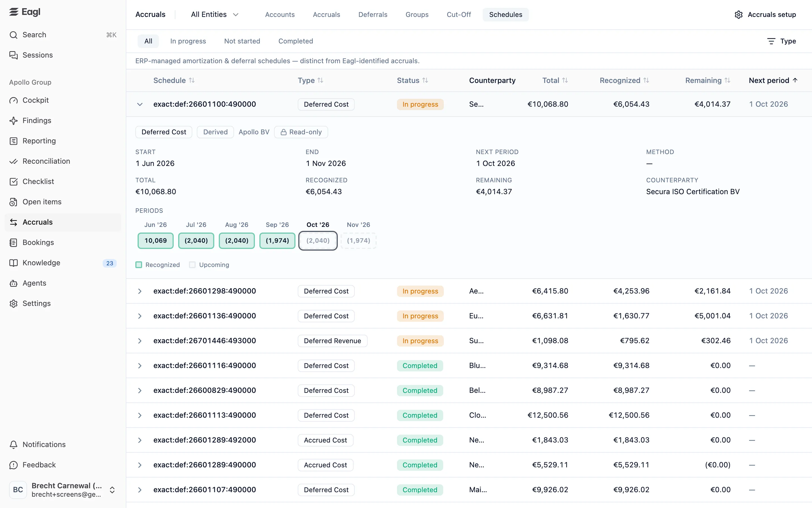The height and width of the screenshot is (508, 812).
Task: Click the Eagl logo icon
Action: (x=14, y=12)
